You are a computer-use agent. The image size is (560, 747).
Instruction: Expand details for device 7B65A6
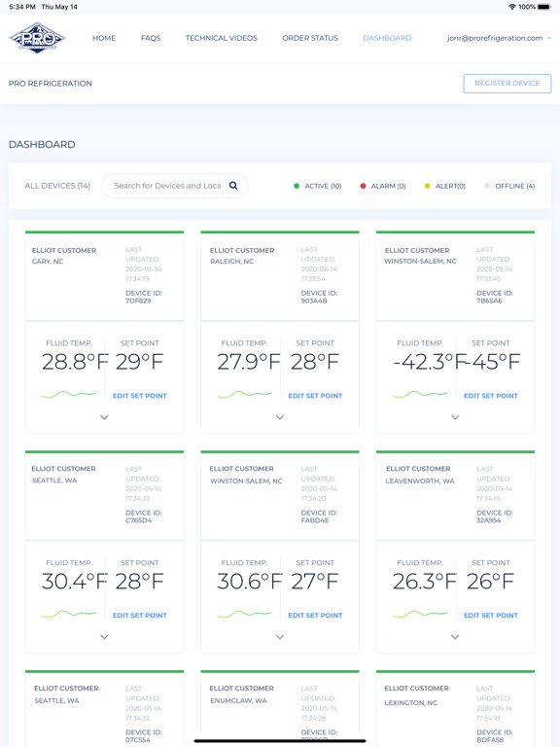(455, 417)
